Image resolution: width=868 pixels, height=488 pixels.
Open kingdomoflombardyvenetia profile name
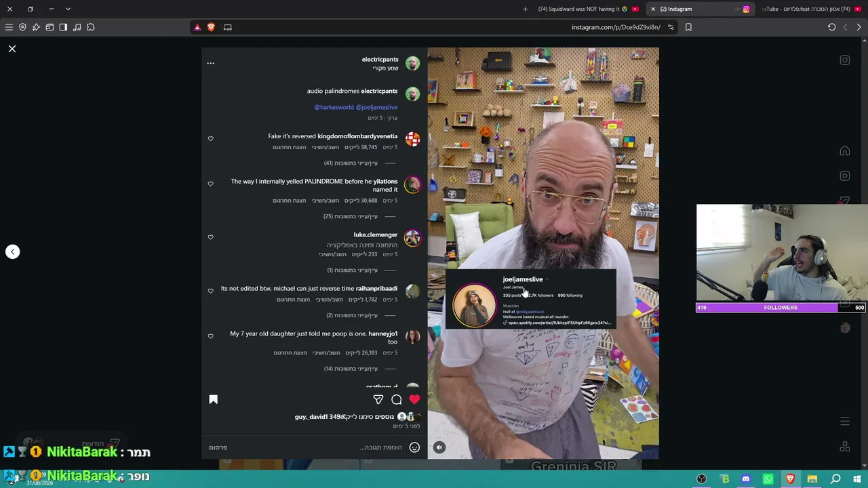(x=357, y=136)
